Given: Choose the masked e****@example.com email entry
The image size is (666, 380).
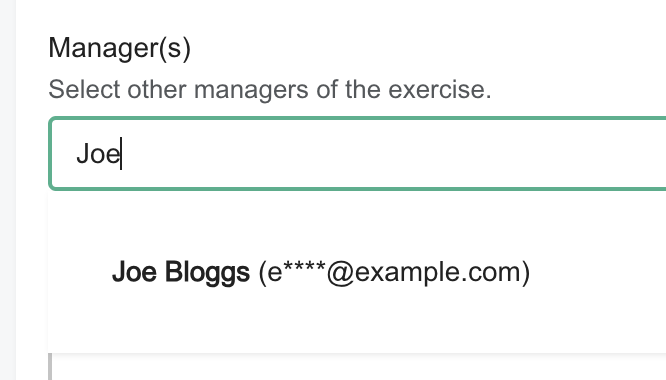Looking at the screenshot, I should point(395,272).
